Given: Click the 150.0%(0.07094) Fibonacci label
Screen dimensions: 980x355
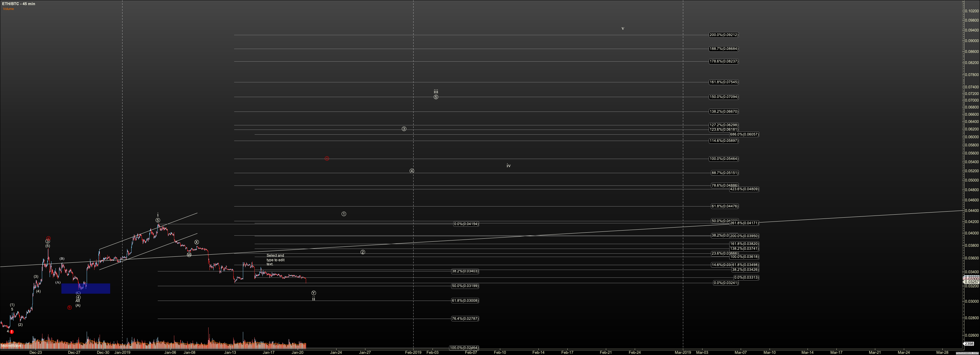Looking at the screenshot, I should pos(724,97).
